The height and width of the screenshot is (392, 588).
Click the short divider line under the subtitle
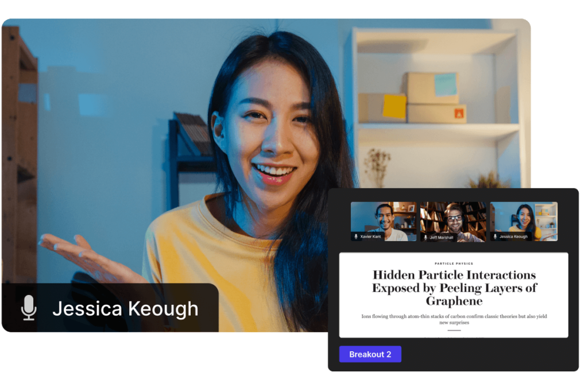[454, 331]
